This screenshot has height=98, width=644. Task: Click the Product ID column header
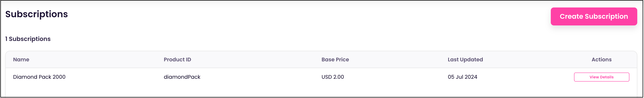177,60
